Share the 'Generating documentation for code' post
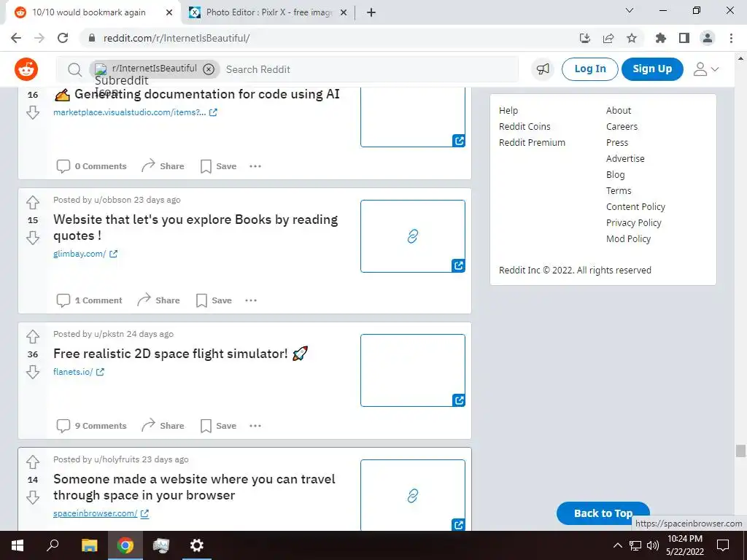Image resolution: width=747 pixels, height=560 pixels. 163,166
